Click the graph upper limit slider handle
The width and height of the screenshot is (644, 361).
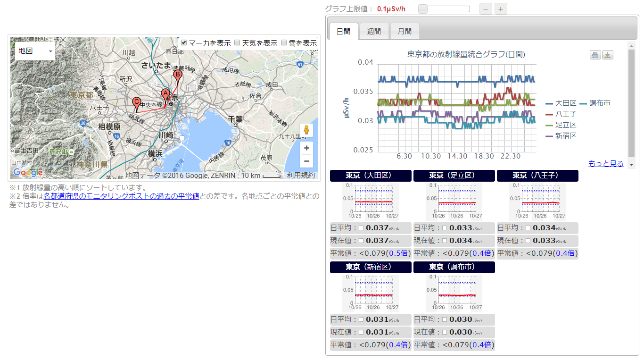click(x=423, y=9)
